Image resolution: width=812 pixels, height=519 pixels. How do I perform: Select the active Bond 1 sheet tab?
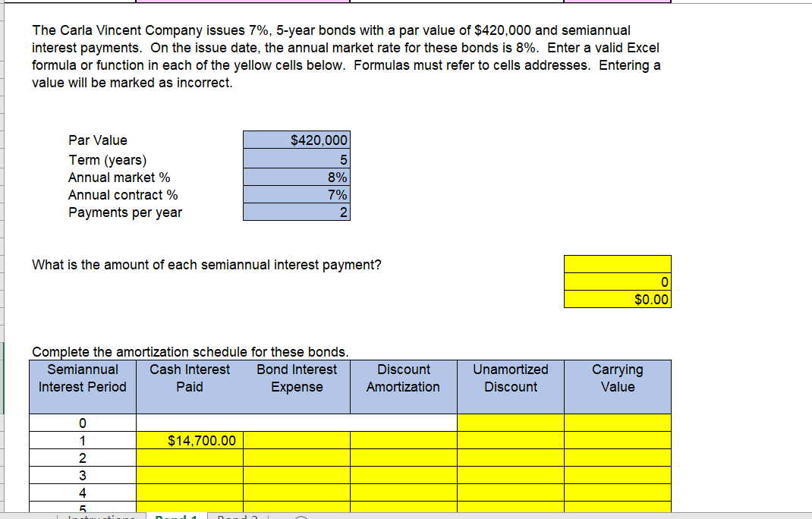pos(176,515)
